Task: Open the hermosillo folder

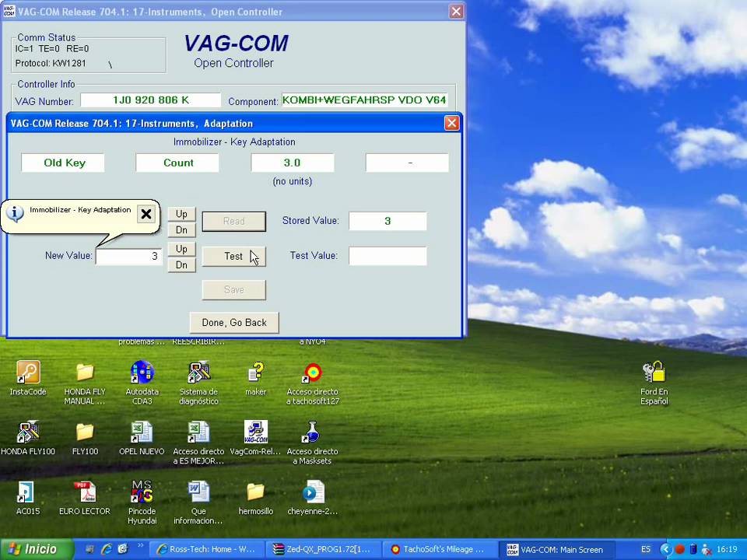Action: pos(256,498)
